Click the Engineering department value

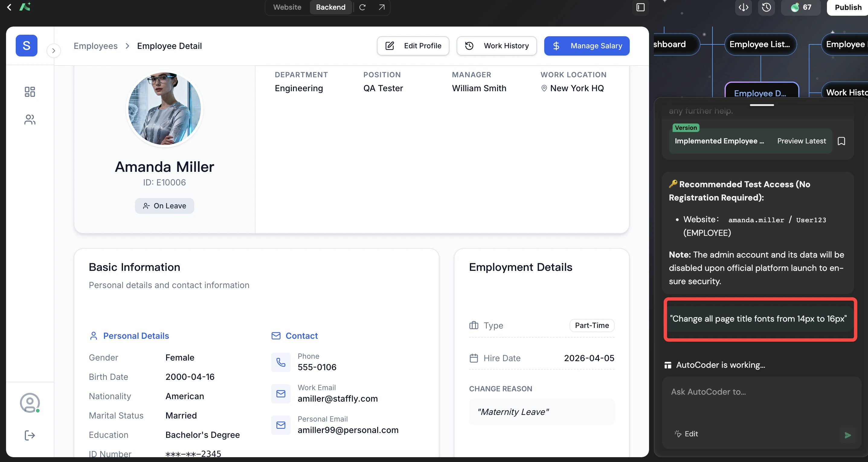point(299,88)
